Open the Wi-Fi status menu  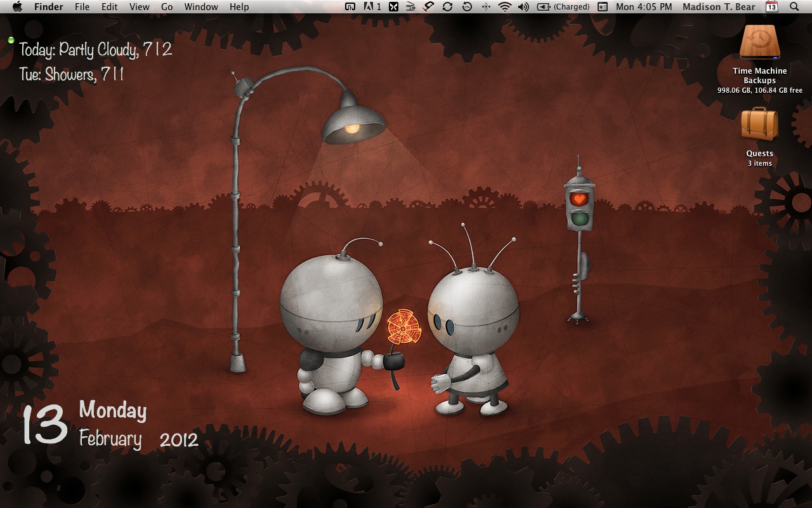click(x=505, y=6)
